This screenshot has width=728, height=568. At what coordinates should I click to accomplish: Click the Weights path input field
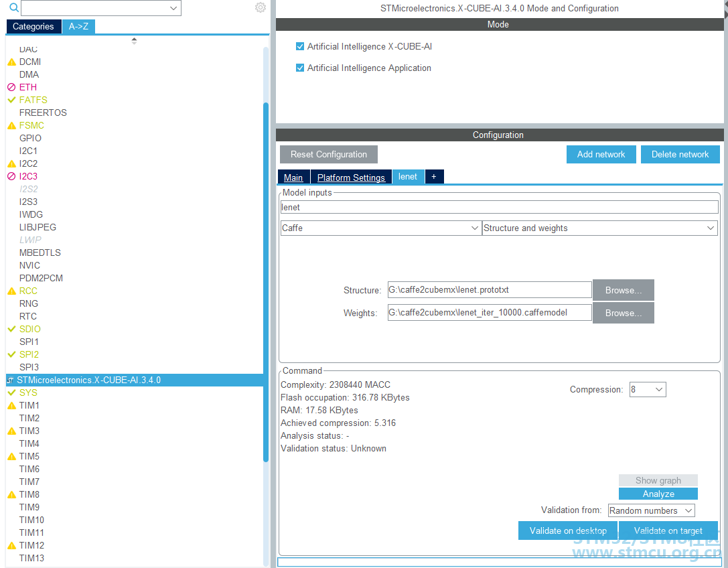(x=490, y=313)
